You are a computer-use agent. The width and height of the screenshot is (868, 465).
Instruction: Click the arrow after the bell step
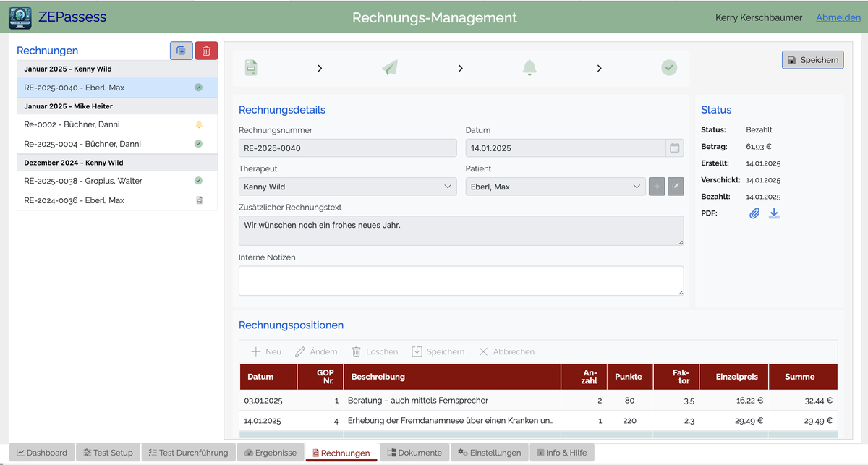[599, 68]
